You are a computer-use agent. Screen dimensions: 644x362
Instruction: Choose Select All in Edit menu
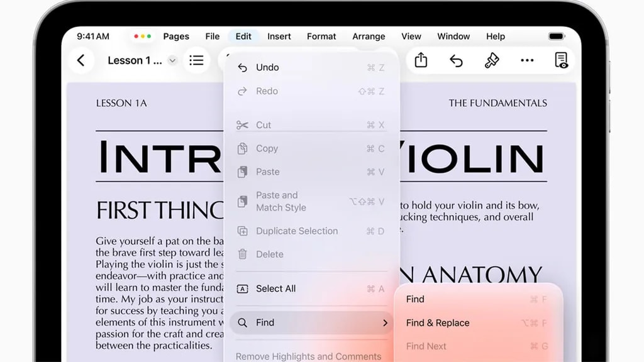[275, 288]
